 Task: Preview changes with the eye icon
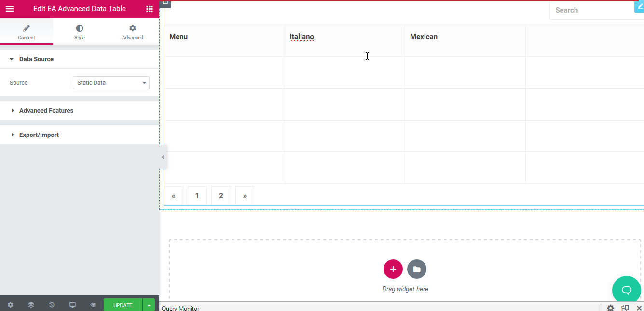(93, 305)
